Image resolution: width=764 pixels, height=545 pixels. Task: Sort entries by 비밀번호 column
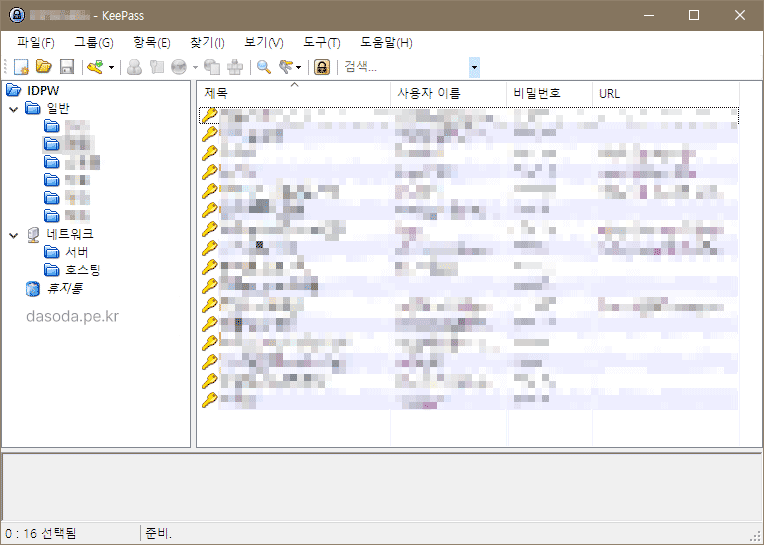(550, 93)
